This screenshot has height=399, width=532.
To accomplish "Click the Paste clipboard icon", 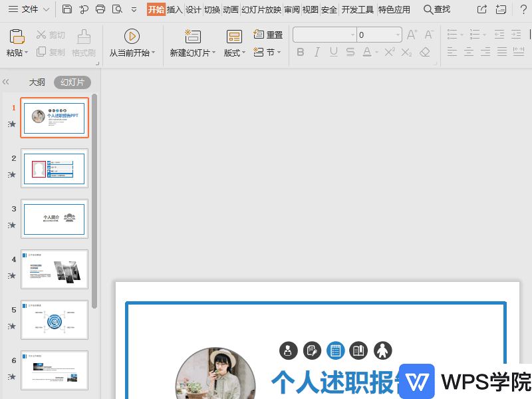I will pyautogui.click(x=18, y=37).
